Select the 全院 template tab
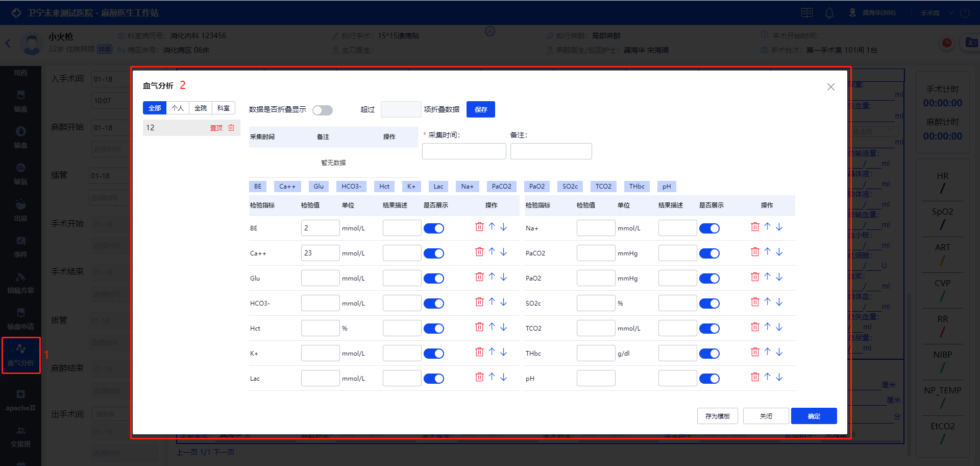This screenshot has width=980, height=466. point(201,108)
